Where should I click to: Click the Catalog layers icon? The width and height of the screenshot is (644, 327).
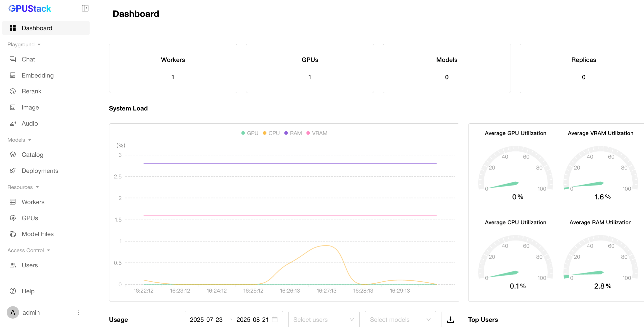(13, 155)
